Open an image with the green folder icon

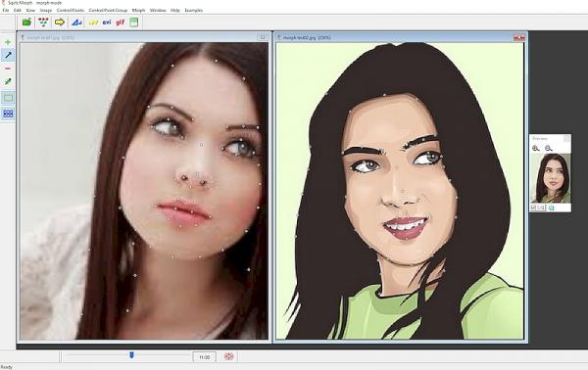pos(27,23)
